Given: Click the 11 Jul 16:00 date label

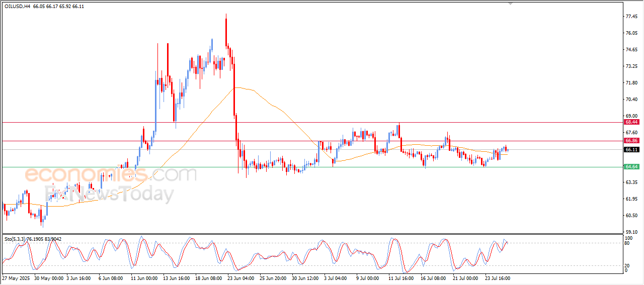Looking at the screenshot, I should tap(401, 278).
